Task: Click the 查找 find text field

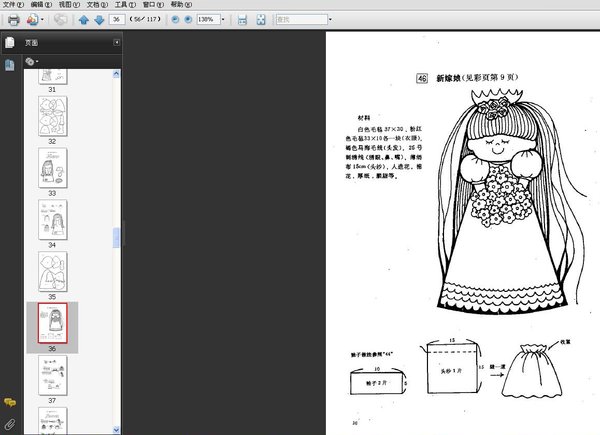Action: pyautogui.click(x=302, y=19)
